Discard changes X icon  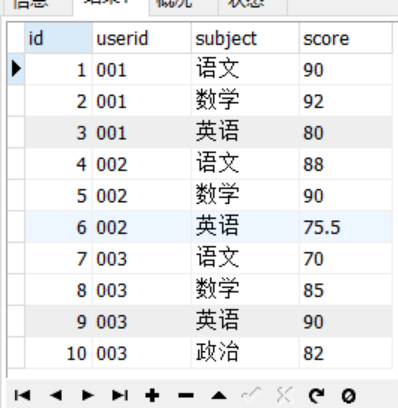click(284, 395)
